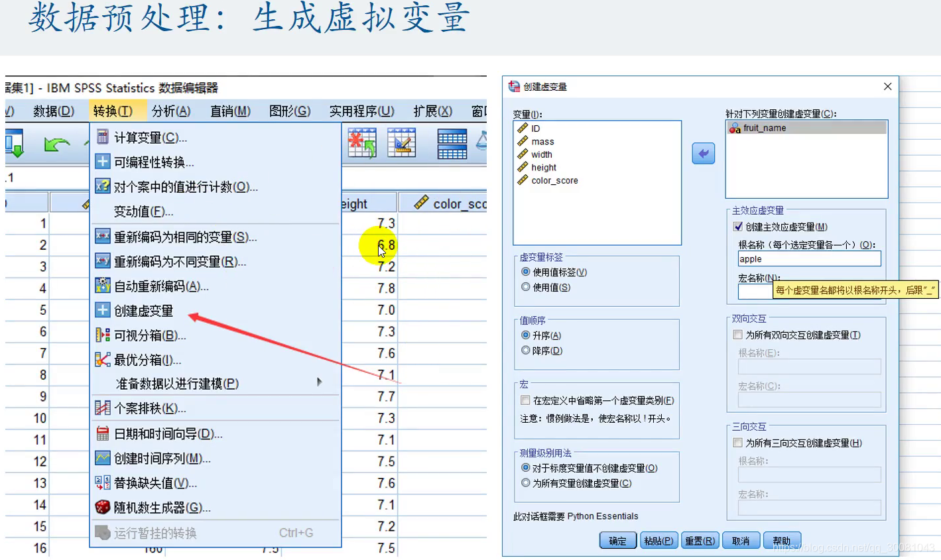Click the 取消 button
The width and height of the screenshot is (941, 560).
pyautogui.click(x=741, y=541)
